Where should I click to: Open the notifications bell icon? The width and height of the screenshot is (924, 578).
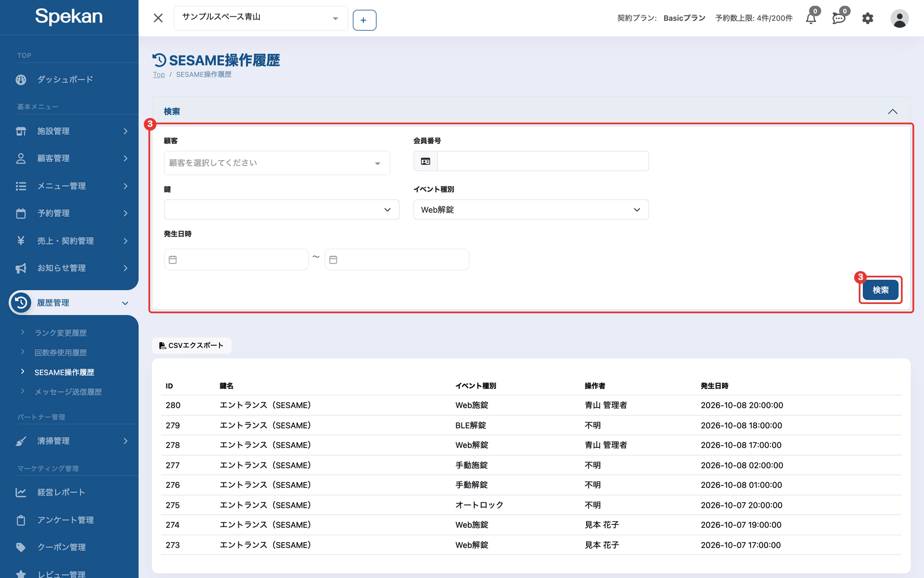[x=811, y=18]
